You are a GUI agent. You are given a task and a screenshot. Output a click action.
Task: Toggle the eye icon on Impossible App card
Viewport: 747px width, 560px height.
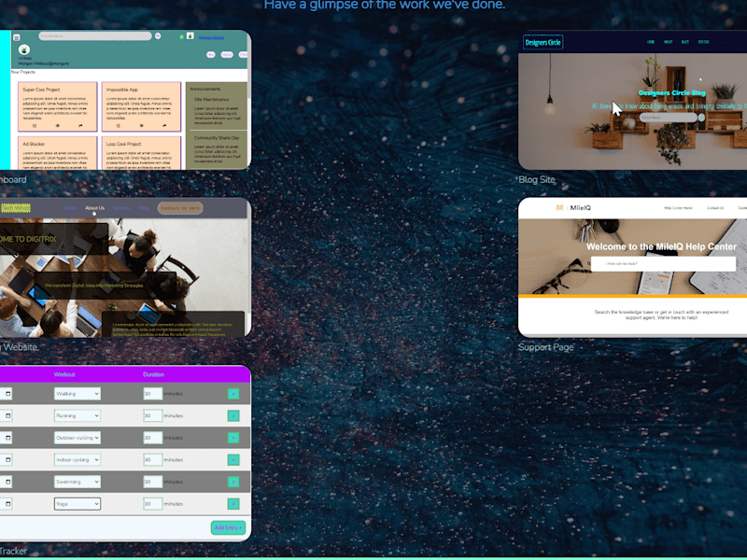[142, 126]
